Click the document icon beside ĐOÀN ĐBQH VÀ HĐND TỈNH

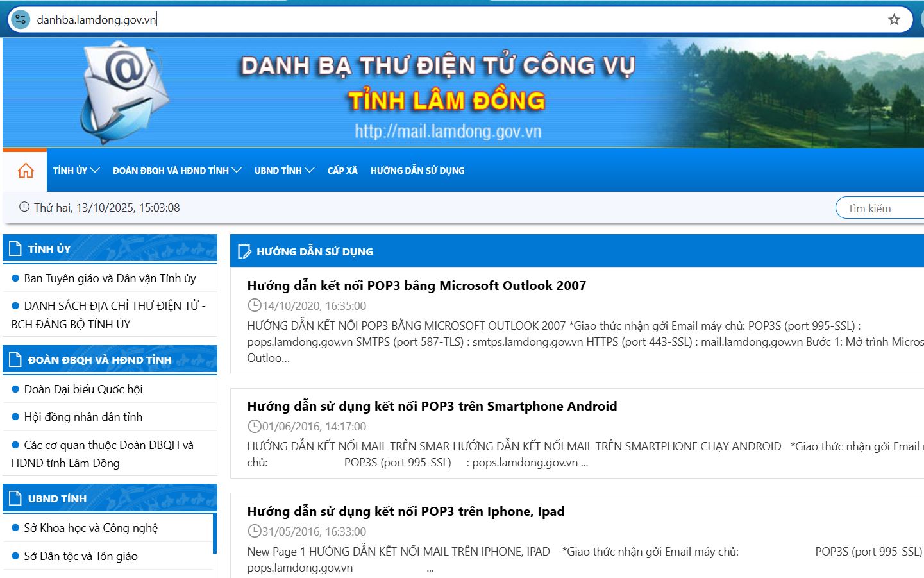[16, 360]
